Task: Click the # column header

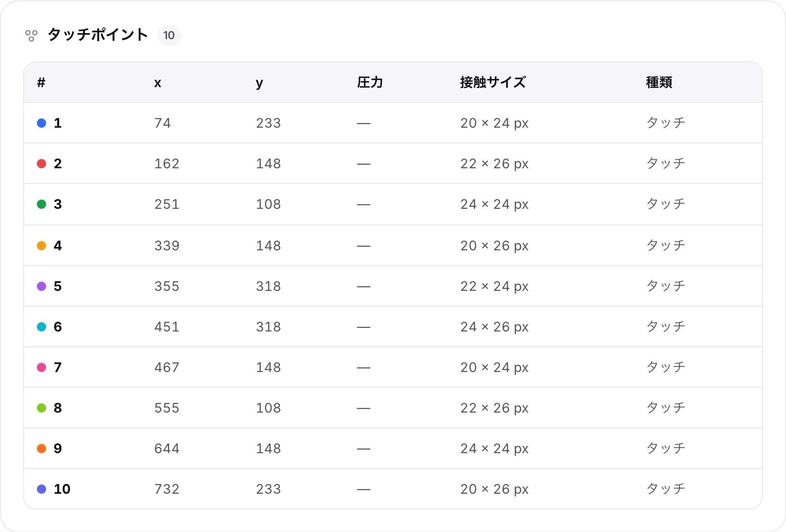Action: 41,83
